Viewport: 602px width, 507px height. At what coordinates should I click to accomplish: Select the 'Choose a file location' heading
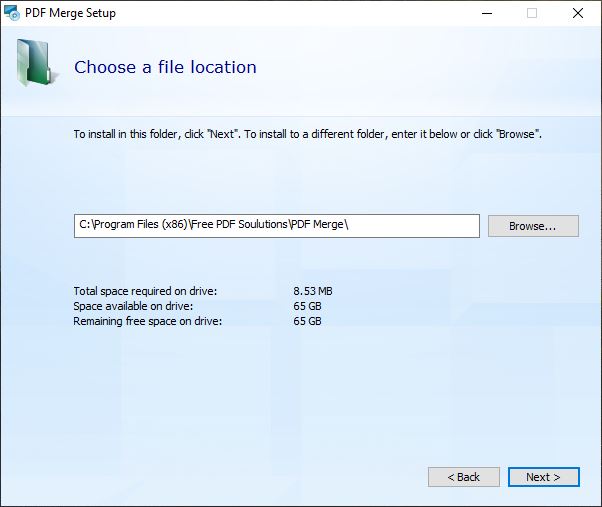pyautogui.click(x=165, y=67)
